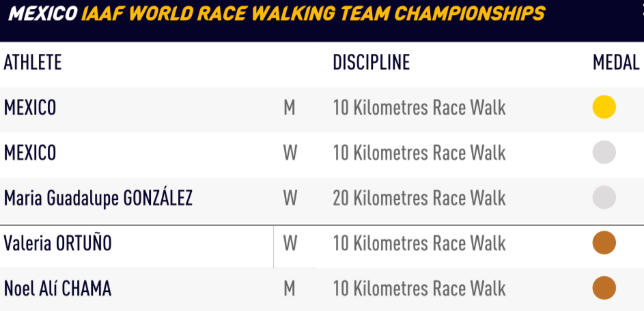Viewport: 644px width, 311px height.
Task: Click the W gender marker for Valeria Ortuño
Action: point(290,243)
